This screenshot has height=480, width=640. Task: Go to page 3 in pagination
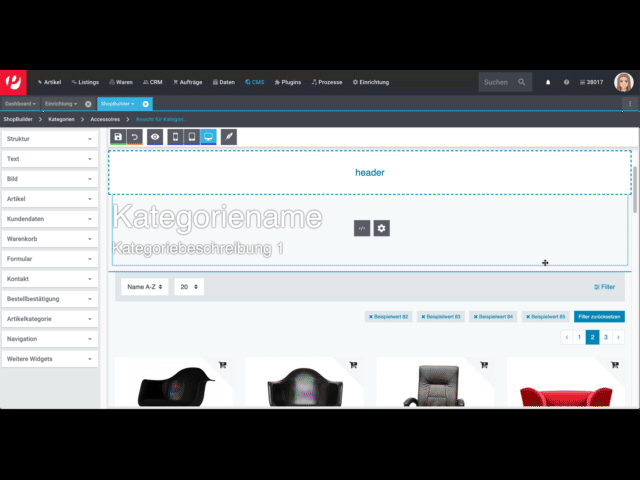605,338
